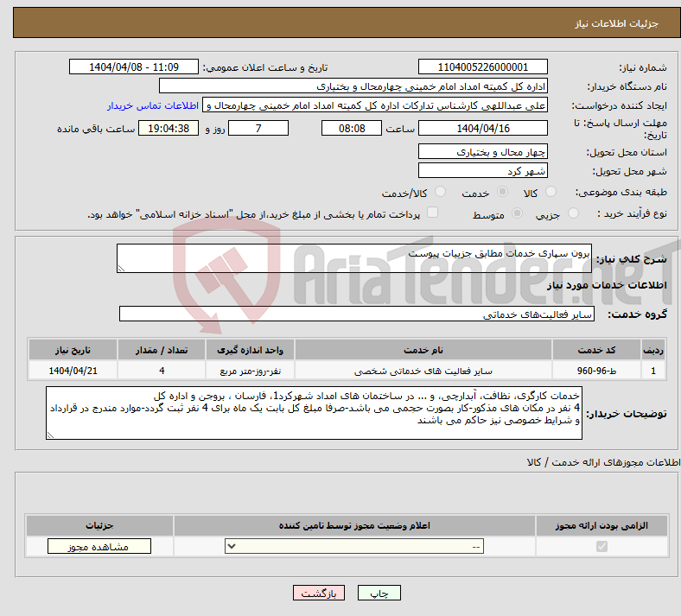The image size is (681, 616).
Task: Click the اطلاعات مجوزهای ارائه خدمت / کالا heading
Action: point(604,462)
